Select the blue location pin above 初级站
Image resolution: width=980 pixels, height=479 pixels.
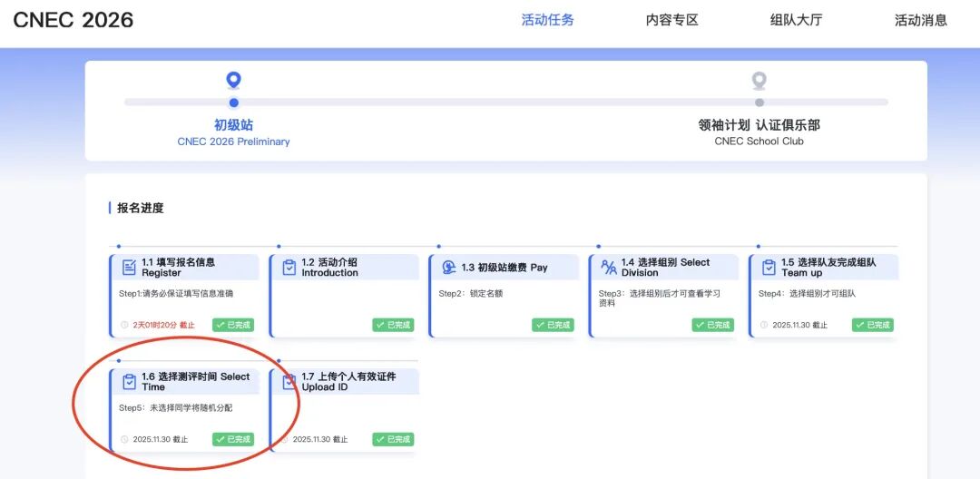[x=234, y=81]
